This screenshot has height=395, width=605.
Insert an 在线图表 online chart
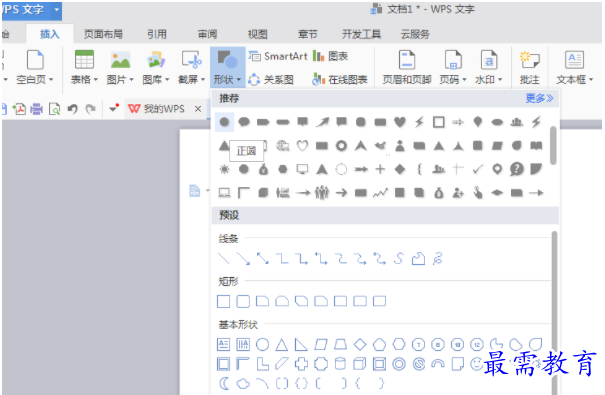click(340, 79)
